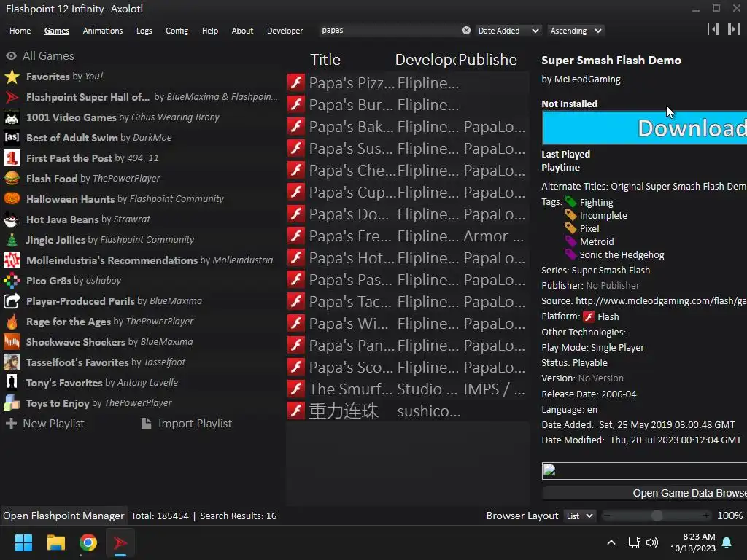Adjust the thumbnail zoom slider
This screenshot has height=560, width=747.
coord(657,516)
